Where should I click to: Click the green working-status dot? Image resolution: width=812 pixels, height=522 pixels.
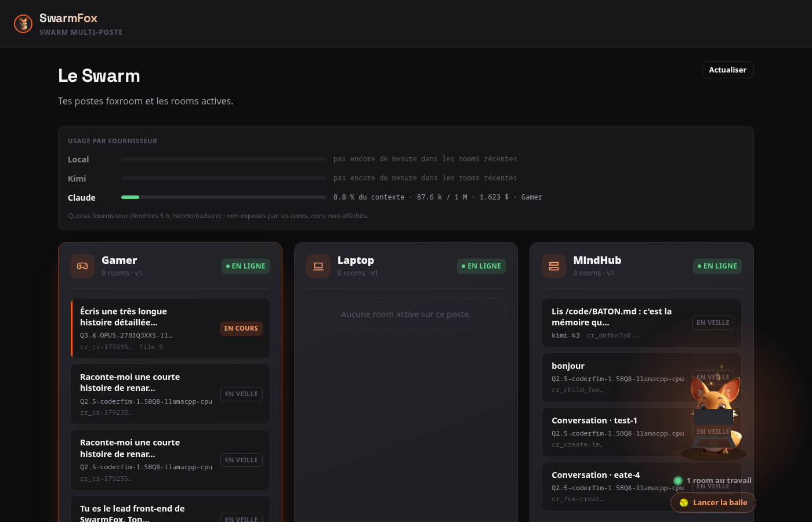pyautogui.click(x=678, y=481)
